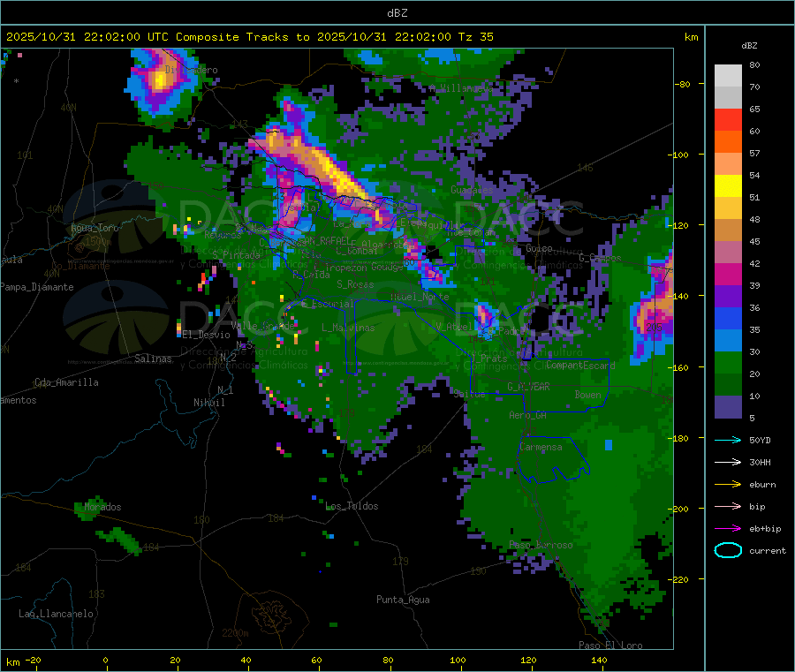Image resolution: width=795 pixels, height=672 pixels.
Task: Click the 'dBZ' title at top
Action: 397,13
